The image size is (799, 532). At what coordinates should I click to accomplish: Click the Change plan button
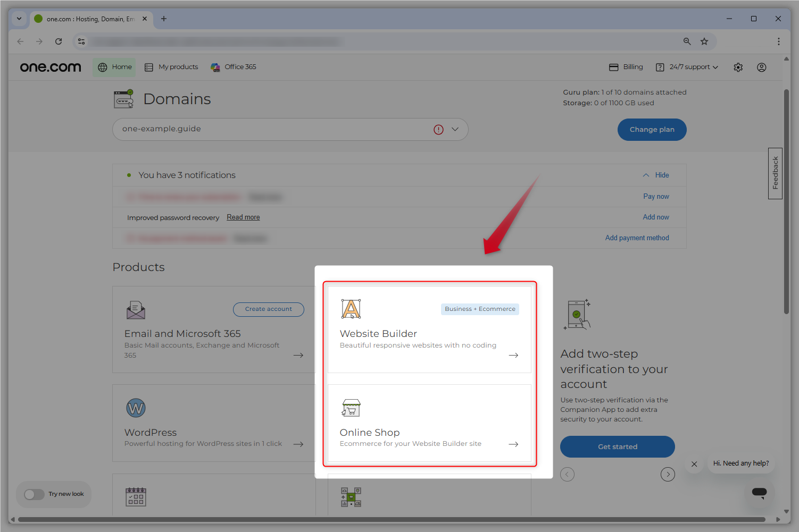(652, 129)
